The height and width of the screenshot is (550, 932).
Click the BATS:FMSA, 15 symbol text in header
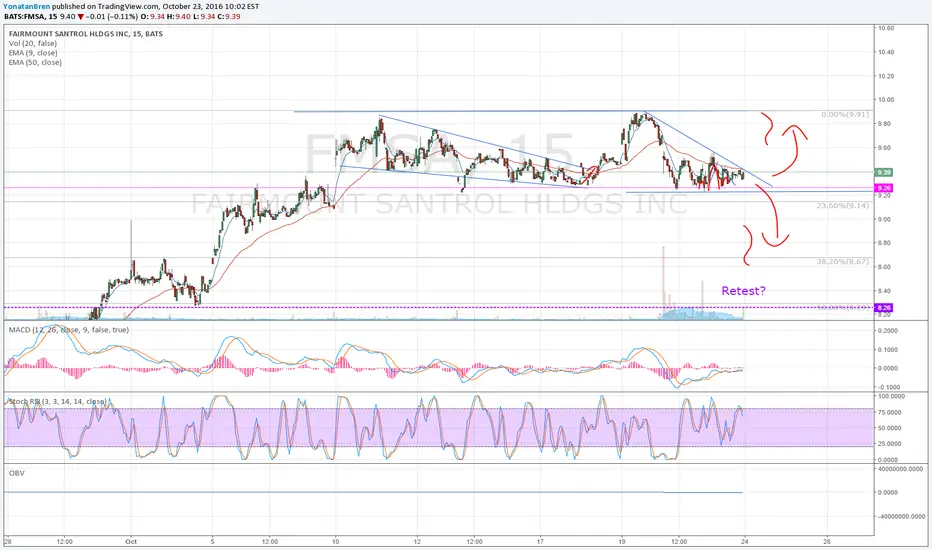[x=30, y=17]
